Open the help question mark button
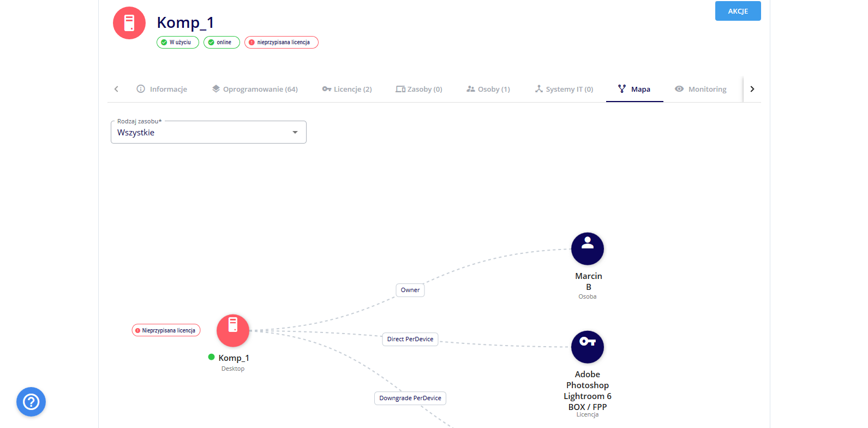This screenshot has height=428, width=868. [x=31, y=402]
